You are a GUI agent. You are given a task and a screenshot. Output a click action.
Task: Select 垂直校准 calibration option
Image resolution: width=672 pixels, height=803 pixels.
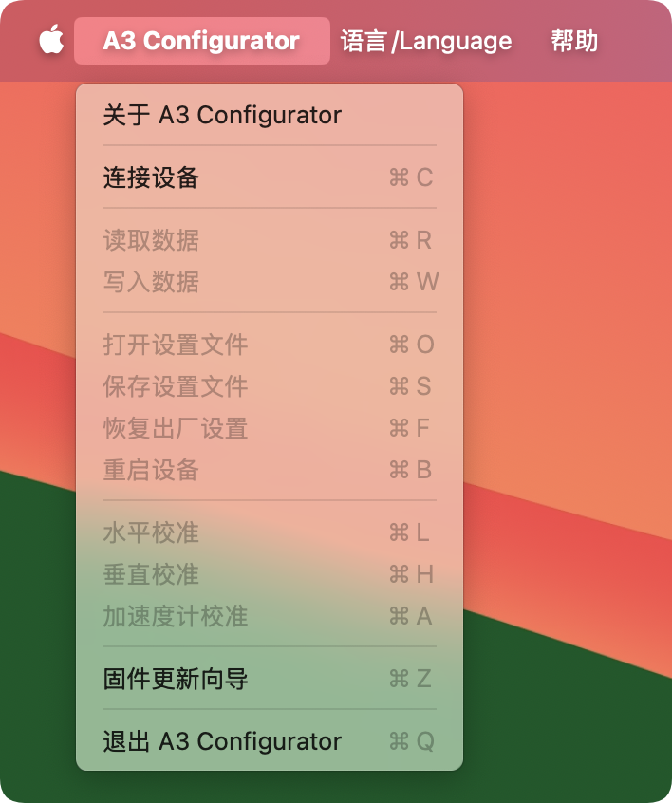(151, 574)
